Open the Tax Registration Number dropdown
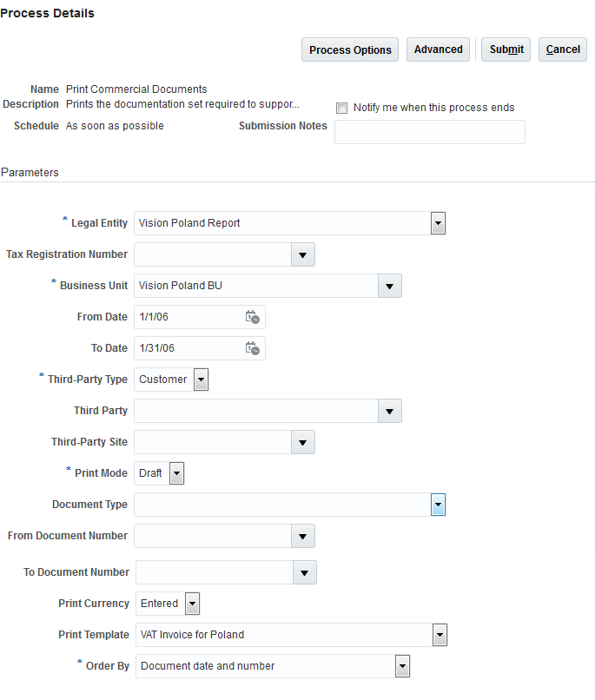The width and height of the screenshot is (595, 700). click(x=302, y=254)
